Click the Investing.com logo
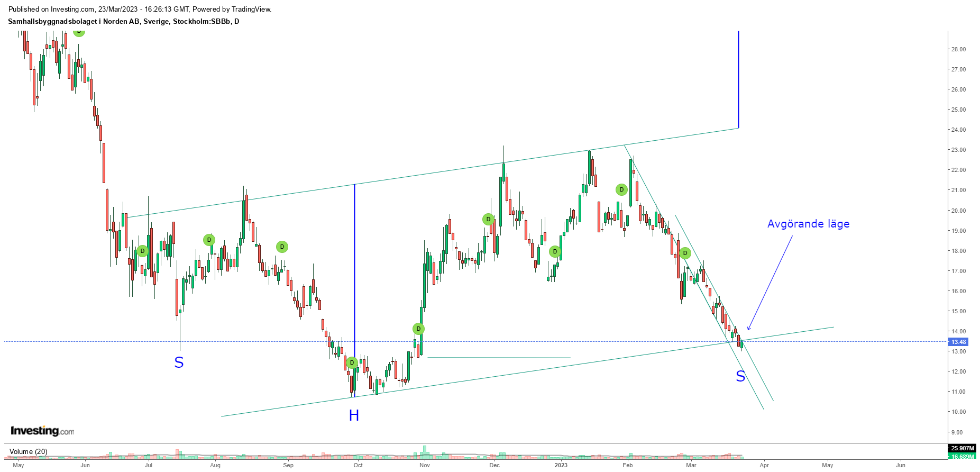The height and width of the screenshot is (472, 980). [x=42, y=431]
